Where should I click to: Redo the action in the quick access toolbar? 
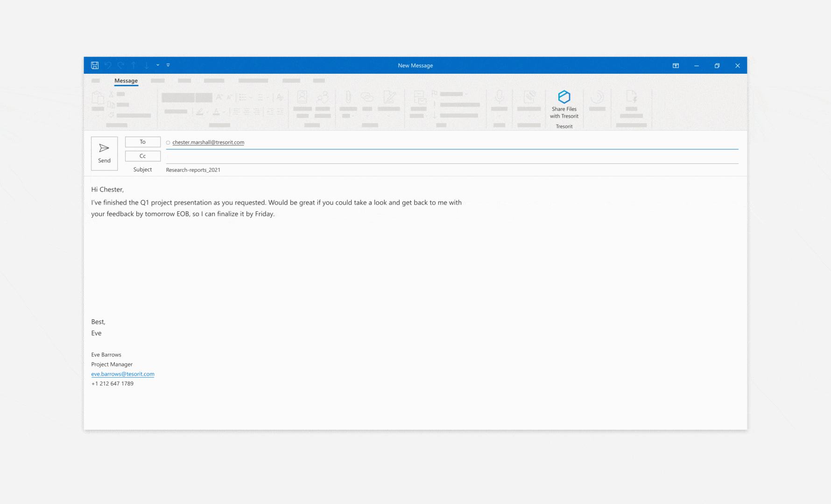point(121,65)
